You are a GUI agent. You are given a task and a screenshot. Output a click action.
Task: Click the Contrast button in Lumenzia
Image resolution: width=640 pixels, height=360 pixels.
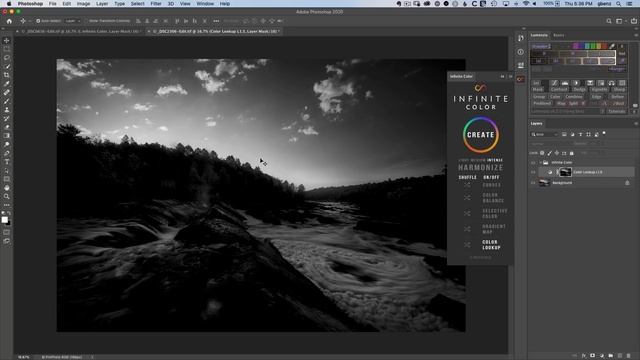click(559, 89)
